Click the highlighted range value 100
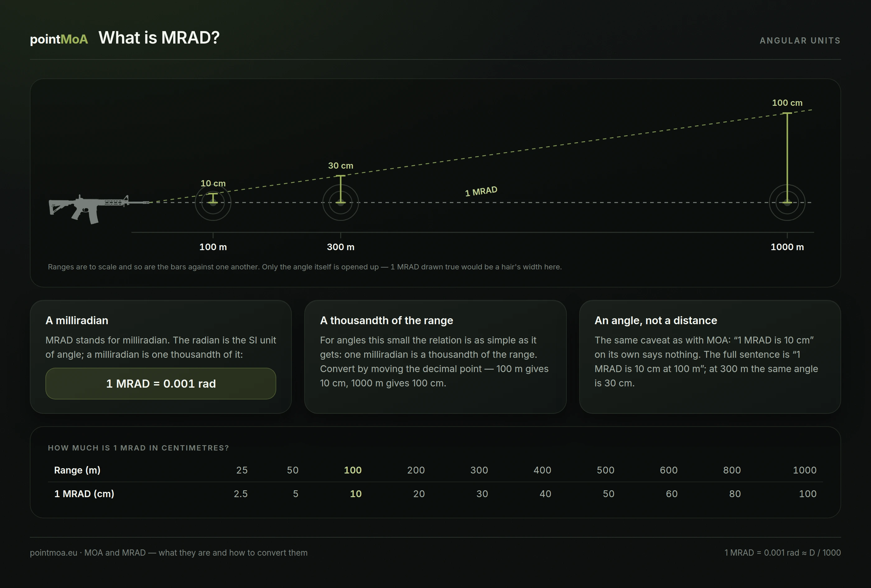Viewport: 871px width, 588px height. tap(353, 470)
